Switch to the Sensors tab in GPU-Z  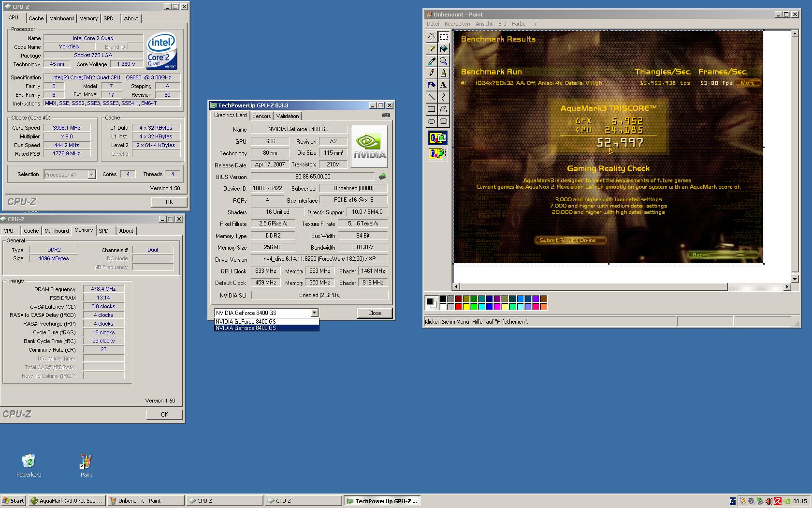[x=261, y=116]
